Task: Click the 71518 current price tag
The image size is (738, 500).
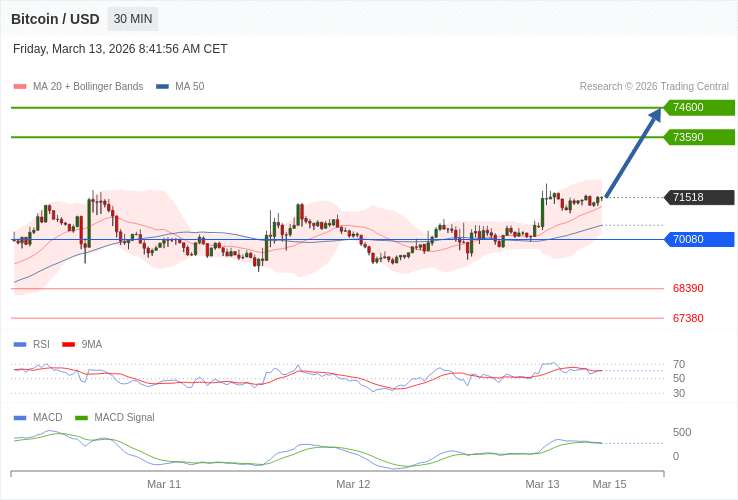Action: 699,197
